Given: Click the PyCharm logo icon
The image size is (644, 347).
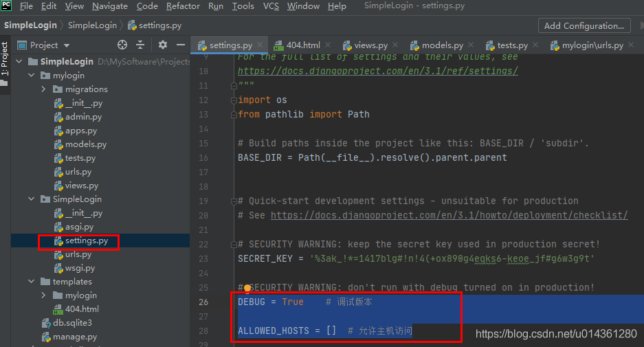Looking at the screenshot, I should click(x=6, y=5).
